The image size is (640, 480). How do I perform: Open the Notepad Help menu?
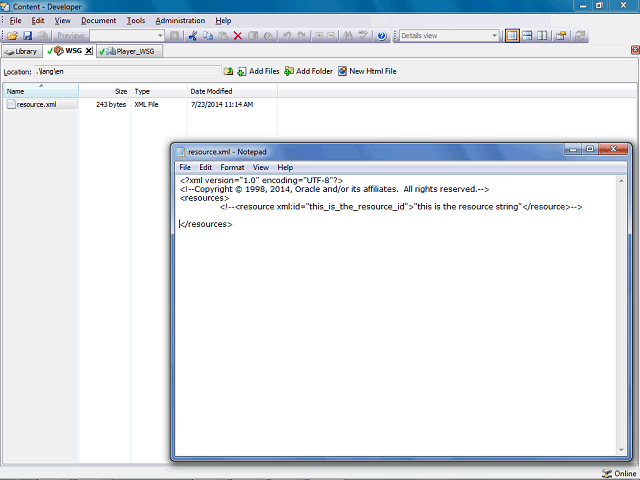click(285, 167)
